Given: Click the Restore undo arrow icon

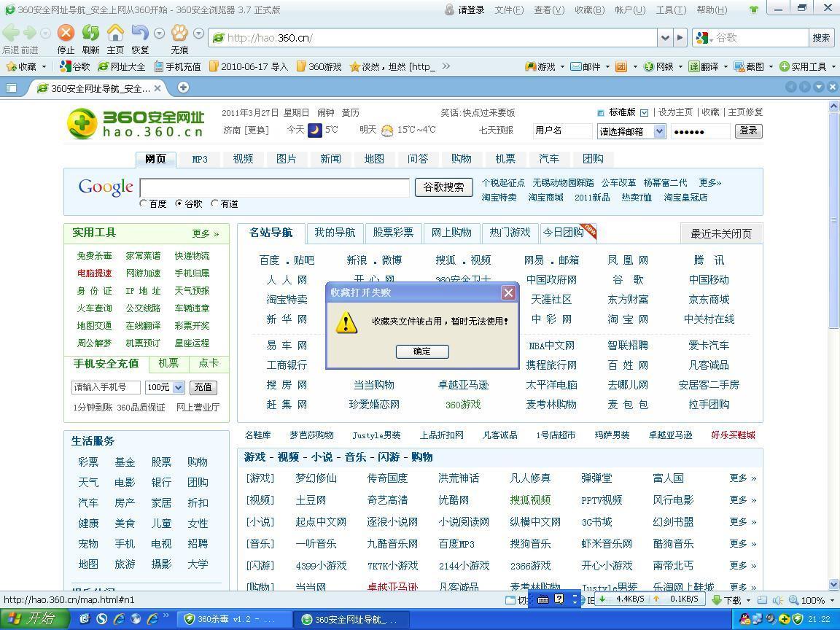Looking at the screenshot, I should tap(140, 34).
